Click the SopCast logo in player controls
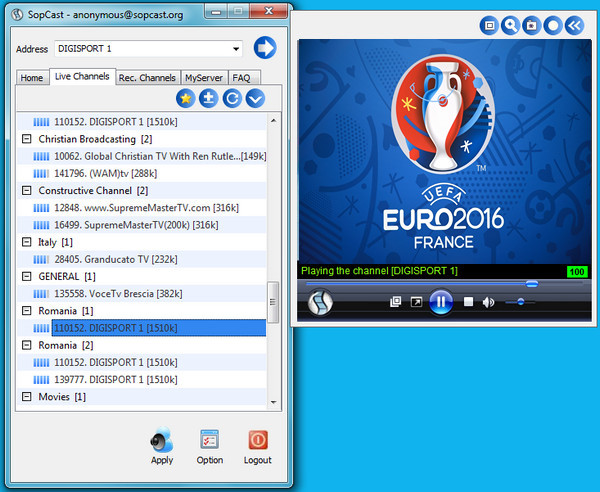 click(x=320, y=302)
